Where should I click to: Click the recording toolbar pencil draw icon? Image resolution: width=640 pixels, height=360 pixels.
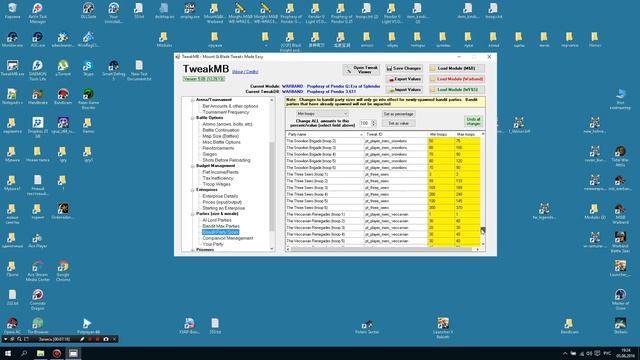point(82,339)
